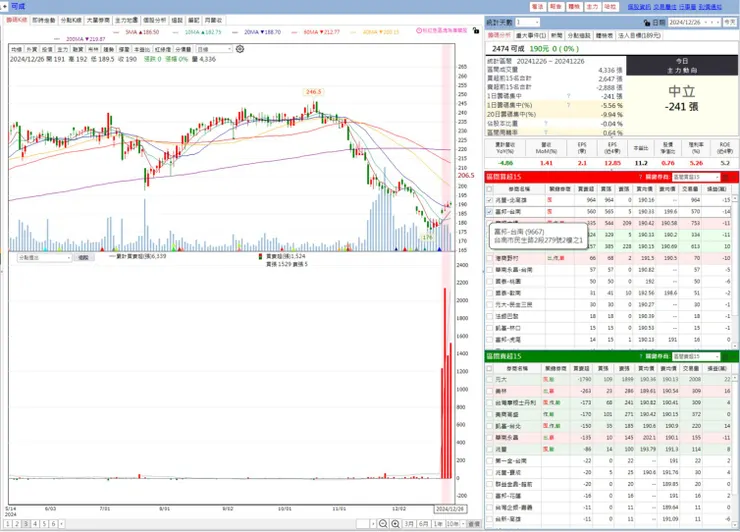Viewport: 740px width, 532px height.
Task: Open 新聞 tab
Action: tap(556, 35)
